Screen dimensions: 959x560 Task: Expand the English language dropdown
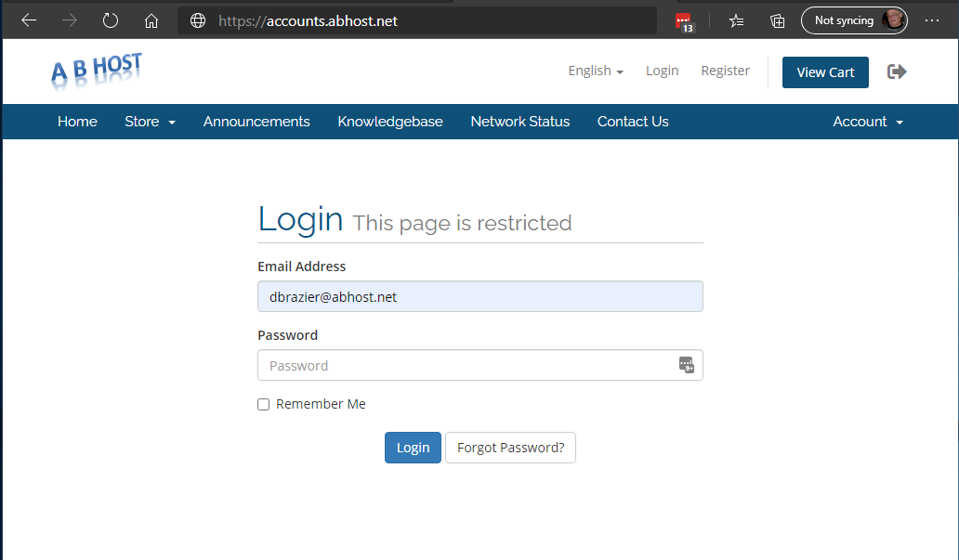tap(596, 71)
